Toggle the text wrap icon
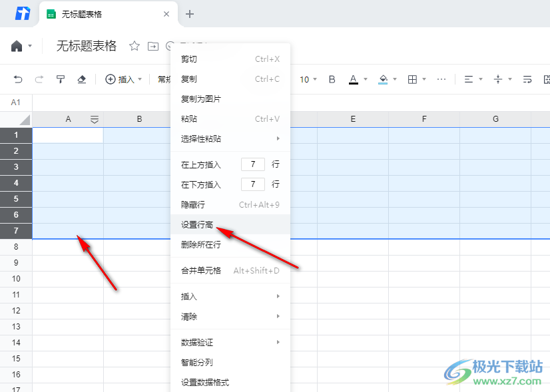550x392 pixels. pyautogui.click(x=527, y=80)
